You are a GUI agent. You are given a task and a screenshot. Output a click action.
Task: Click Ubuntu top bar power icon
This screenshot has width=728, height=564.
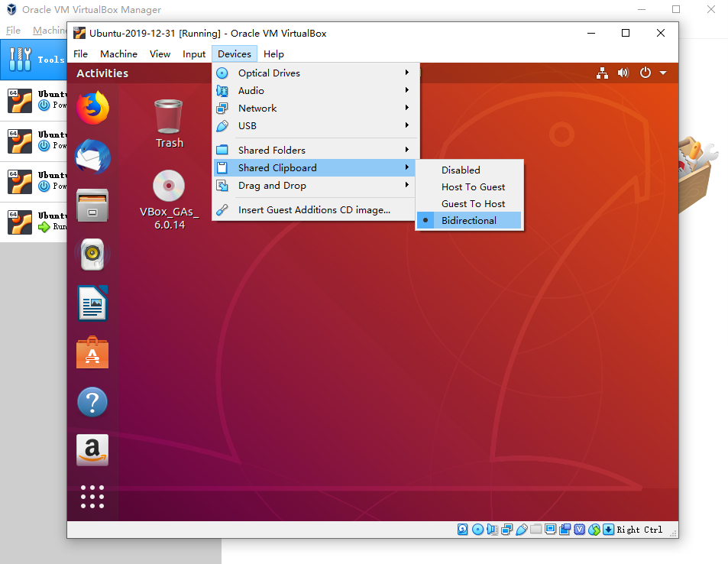(x=645, y=73)
